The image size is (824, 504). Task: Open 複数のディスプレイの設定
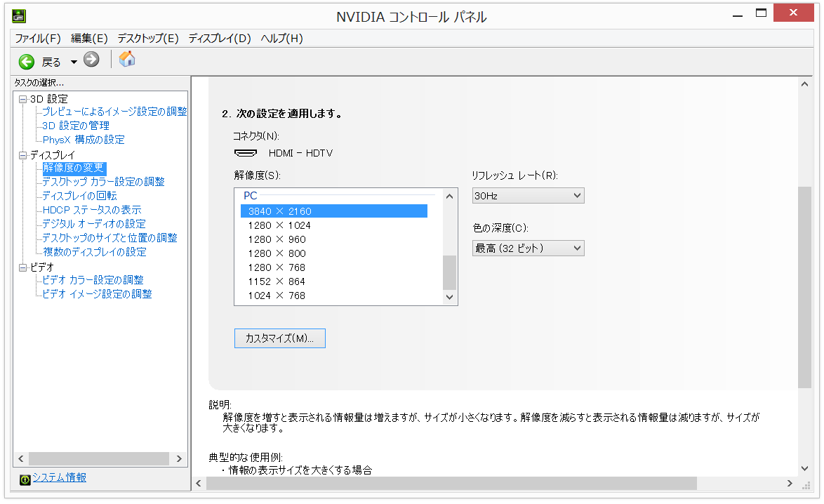[95, 252]
